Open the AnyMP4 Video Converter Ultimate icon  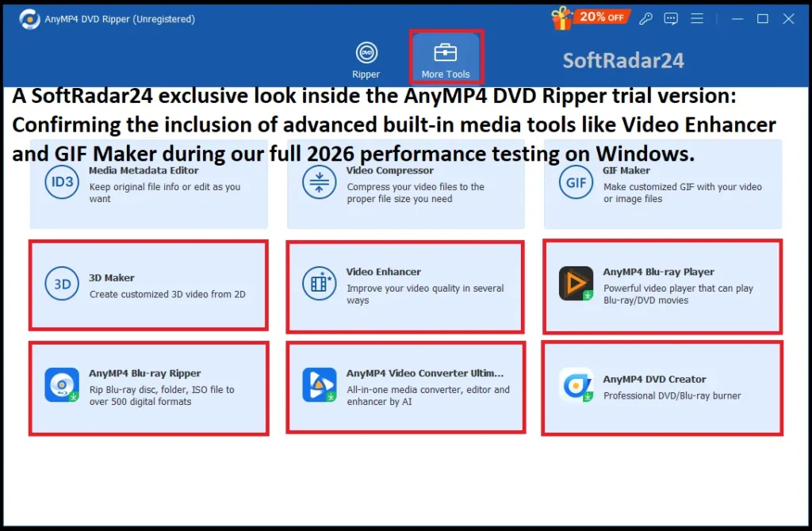(x=320, y=386)
